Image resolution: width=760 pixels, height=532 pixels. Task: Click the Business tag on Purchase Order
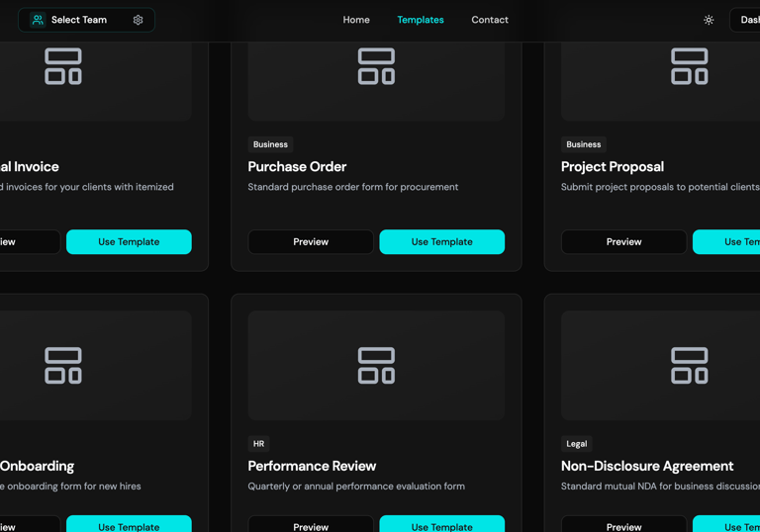270,144
